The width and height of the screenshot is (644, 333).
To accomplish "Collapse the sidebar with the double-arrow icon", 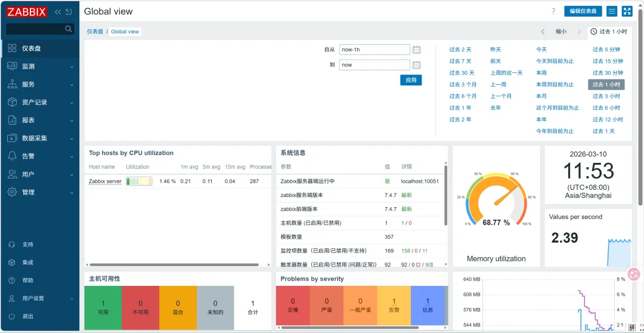I will [58, 12].
